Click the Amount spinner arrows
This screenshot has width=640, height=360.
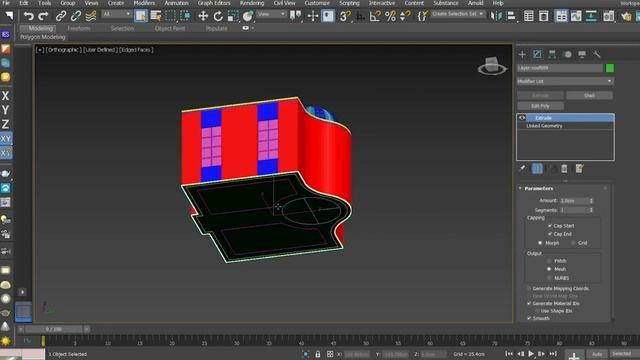coord(591,200)
